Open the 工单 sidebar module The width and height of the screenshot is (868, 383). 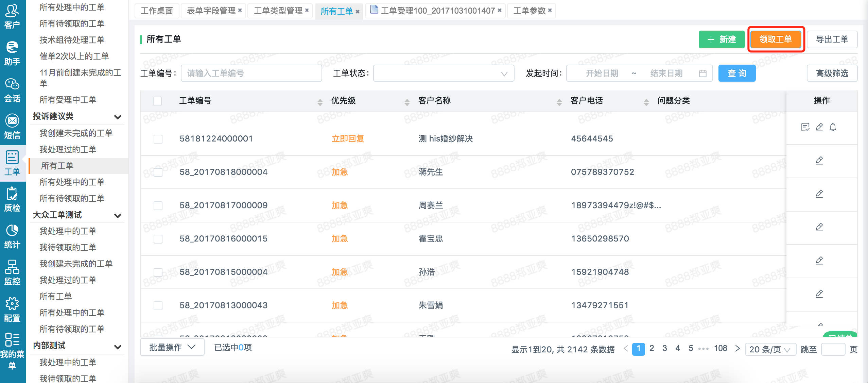click(x=12, y=163)
